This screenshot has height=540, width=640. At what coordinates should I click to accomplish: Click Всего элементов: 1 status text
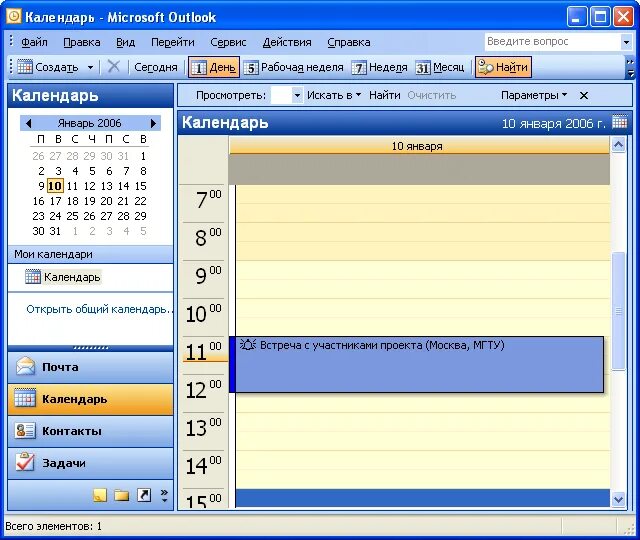tap(53, 527)
